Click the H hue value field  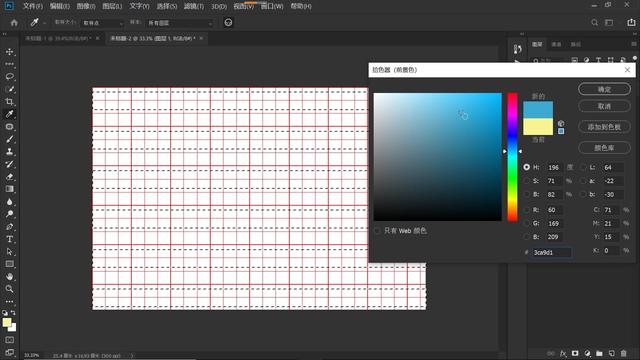[555, 167]
